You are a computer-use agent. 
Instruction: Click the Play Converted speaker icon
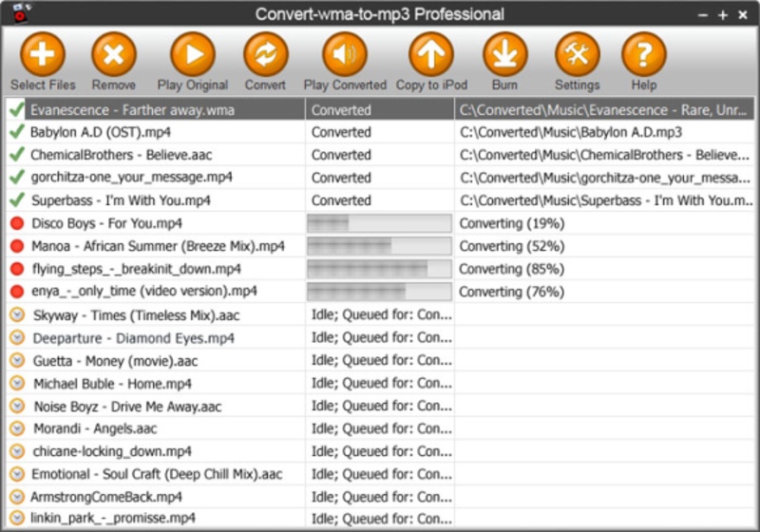coord(345,54)
